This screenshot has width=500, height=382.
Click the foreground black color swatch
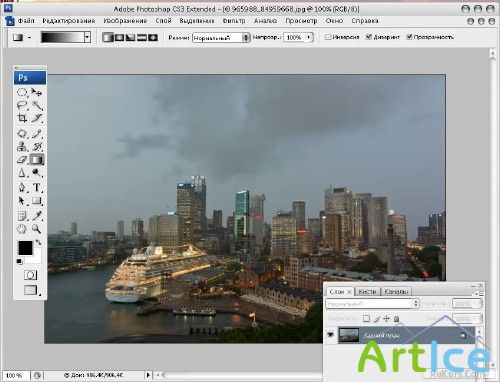pos(25,248)
